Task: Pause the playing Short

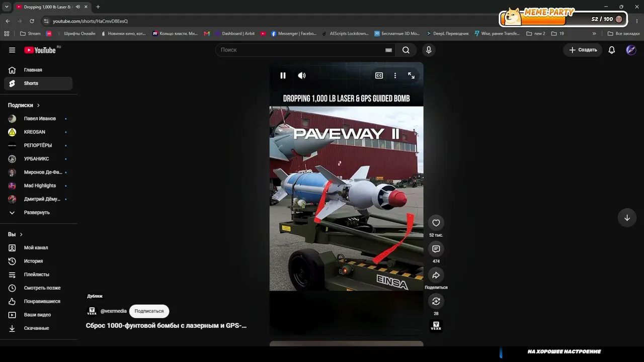Action: tap(283, 75)
